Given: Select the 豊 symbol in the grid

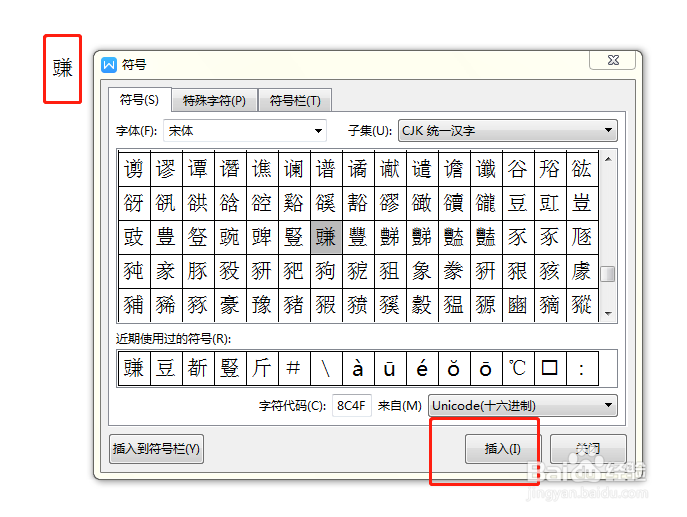Looking at the screenshot, I should (166, 237).
